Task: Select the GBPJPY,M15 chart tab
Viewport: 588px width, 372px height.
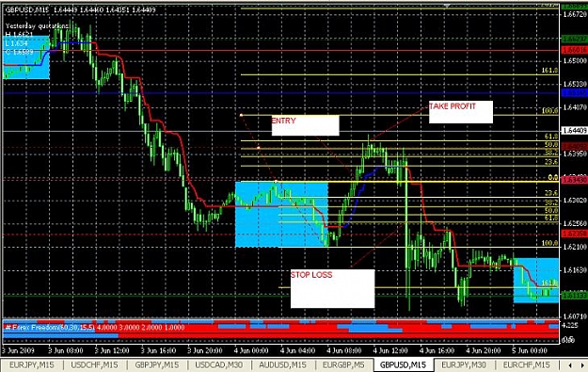Action: point(157,364)
